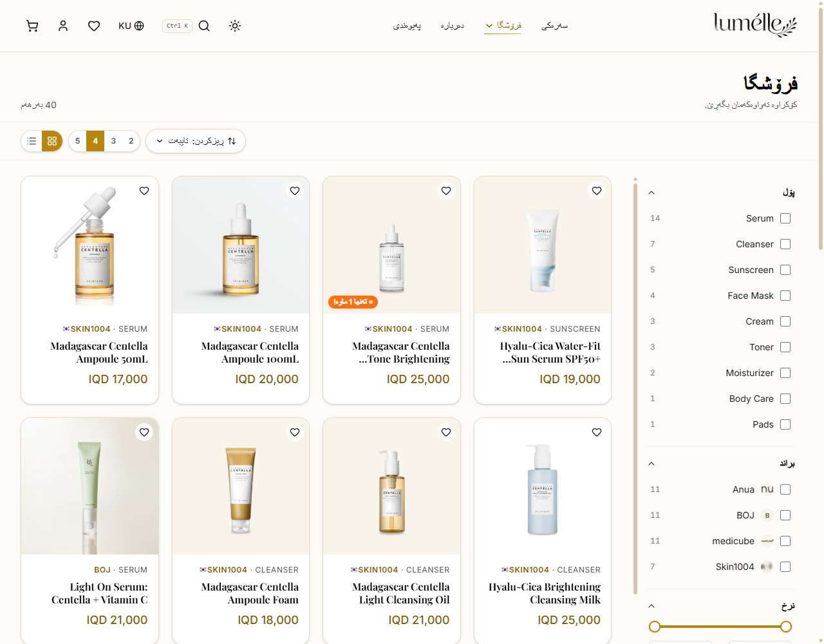The height and width of the screenshot is (644, 824).
Task: Open the سەرەکی home nav item
Action: click(554, 26)
